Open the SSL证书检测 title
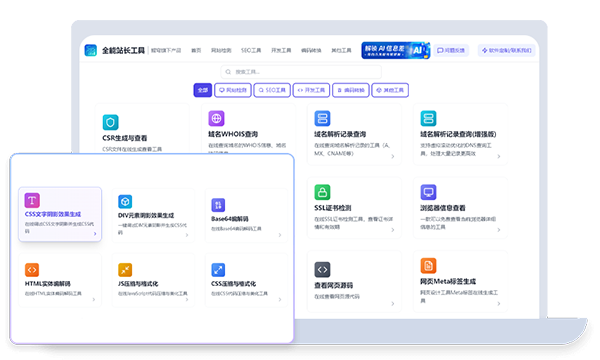 333,208
